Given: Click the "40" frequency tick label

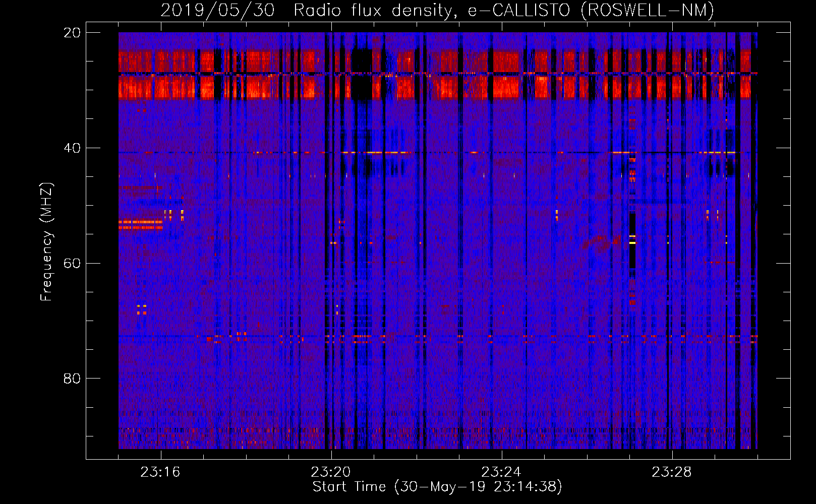Looking at the screenshot, I should (x=72, y=148).
